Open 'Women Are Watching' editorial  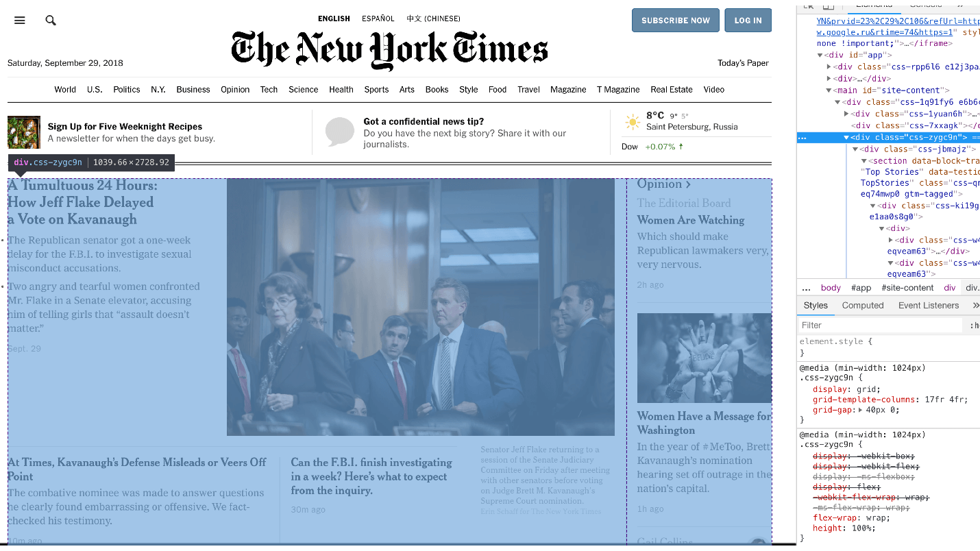coord(691,220)
